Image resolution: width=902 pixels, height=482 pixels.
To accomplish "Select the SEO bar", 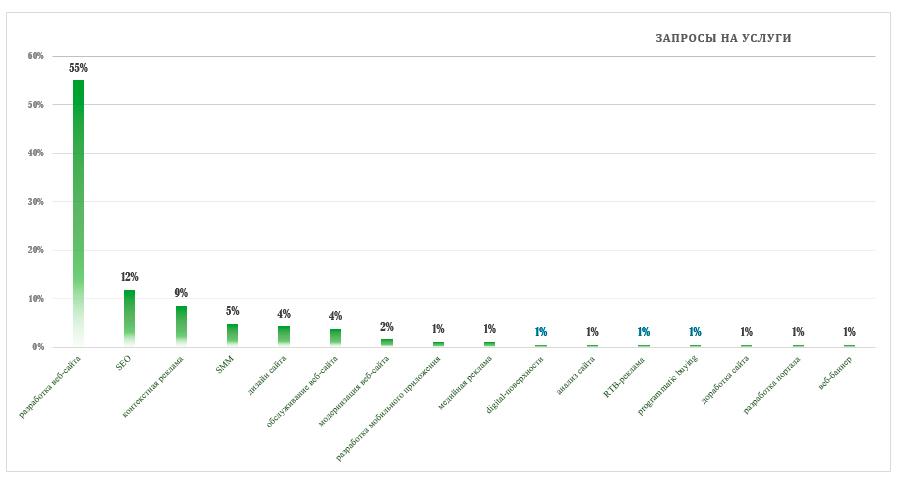I will point(129,318).
